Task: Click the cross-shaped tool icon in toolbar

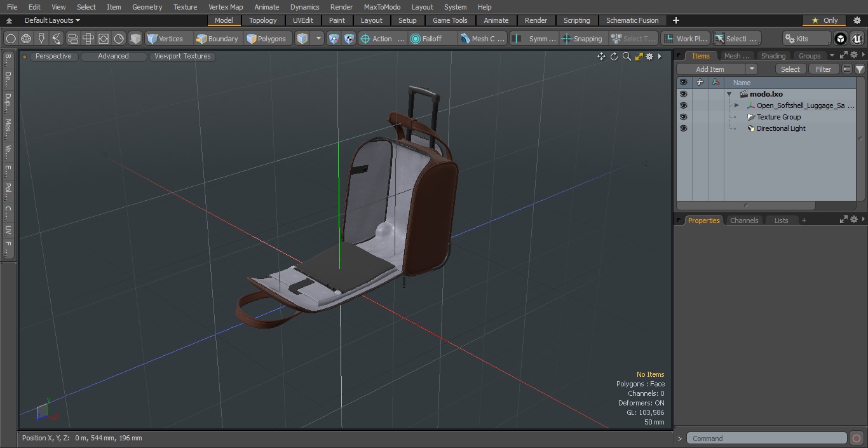Action: click(x=88, y=39)
